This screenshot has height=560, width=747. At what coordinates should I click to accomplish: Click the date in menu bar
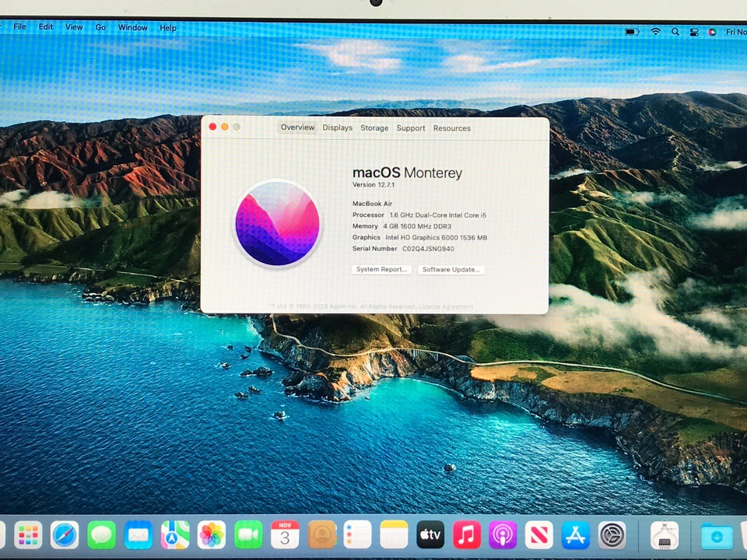736,32
